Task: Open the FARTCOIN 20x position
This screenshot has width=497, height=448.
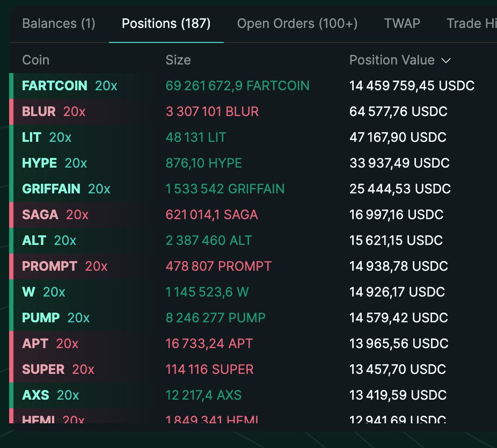Action: [x=70, y=85]
